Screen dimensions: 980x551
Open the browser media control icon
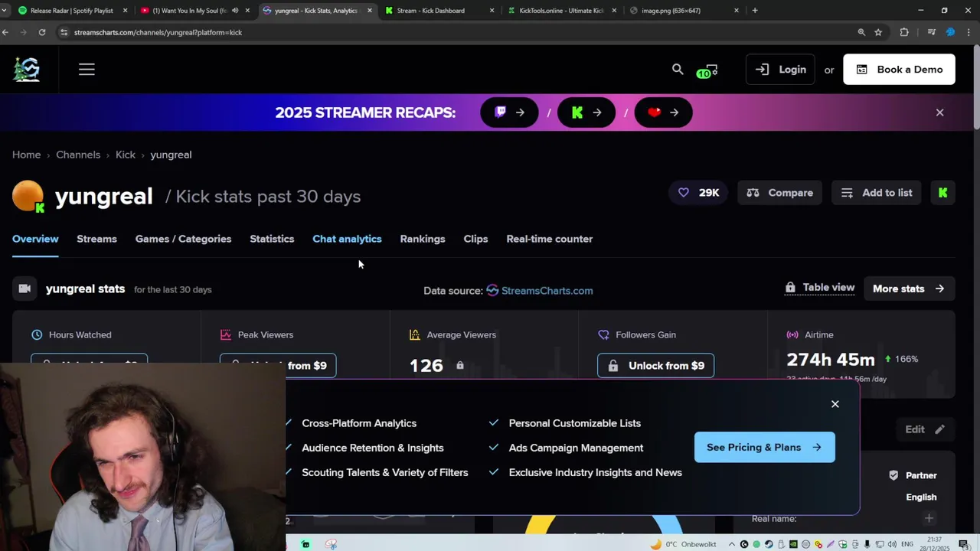click(932, 32)
